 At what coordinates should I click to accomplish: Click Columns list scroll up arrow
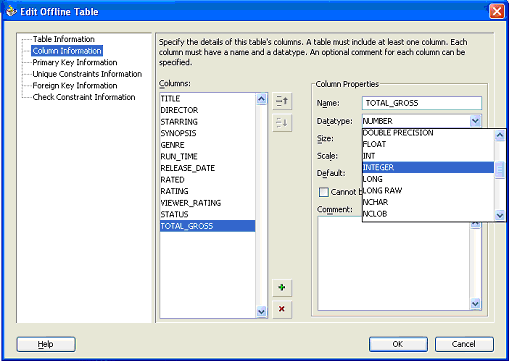pos(262,99)
